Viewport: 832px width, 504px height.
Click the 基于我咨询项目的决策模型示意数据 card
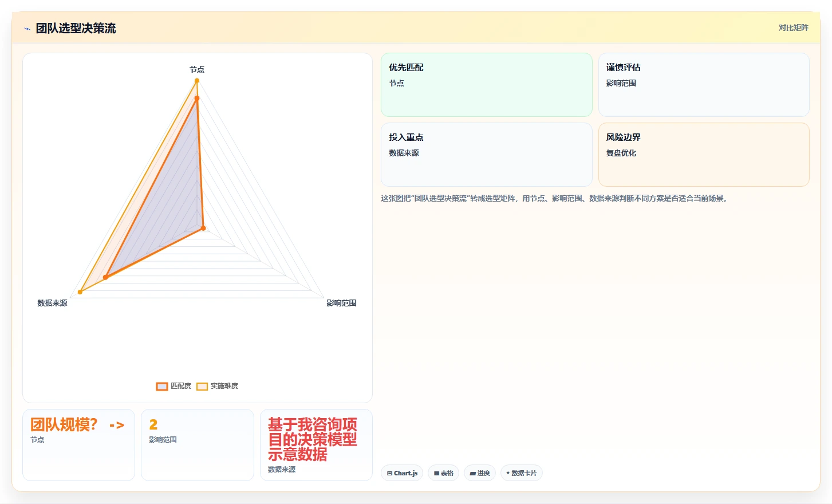[x=316, y=445]
